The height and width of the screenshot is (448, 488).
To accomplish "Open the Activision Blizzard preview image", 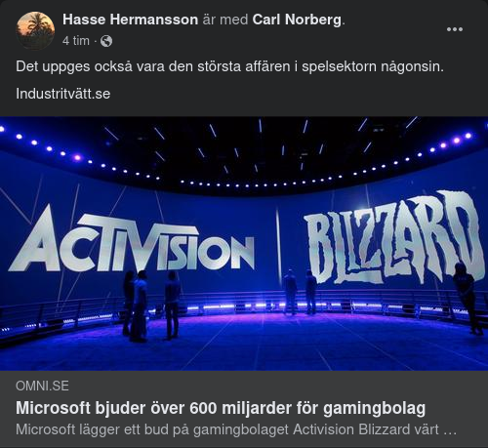I will tap(244, 243).
